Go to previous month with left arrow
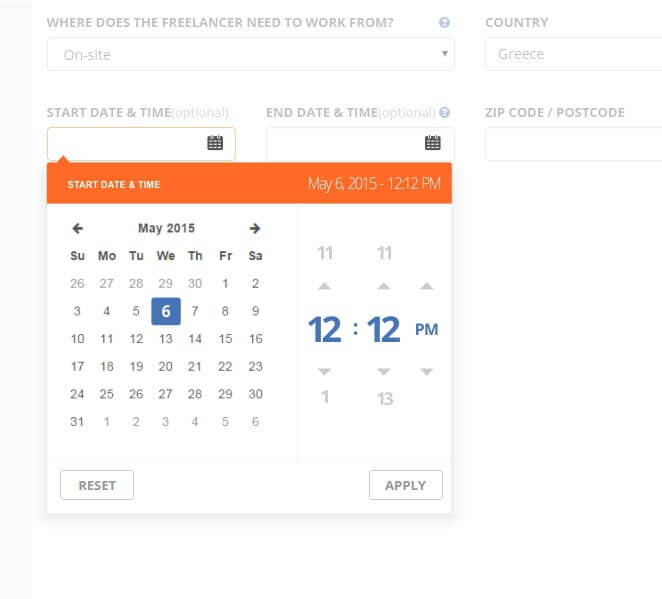The width and height of the screenshot is (662, 599). click(x=78, y=228)
